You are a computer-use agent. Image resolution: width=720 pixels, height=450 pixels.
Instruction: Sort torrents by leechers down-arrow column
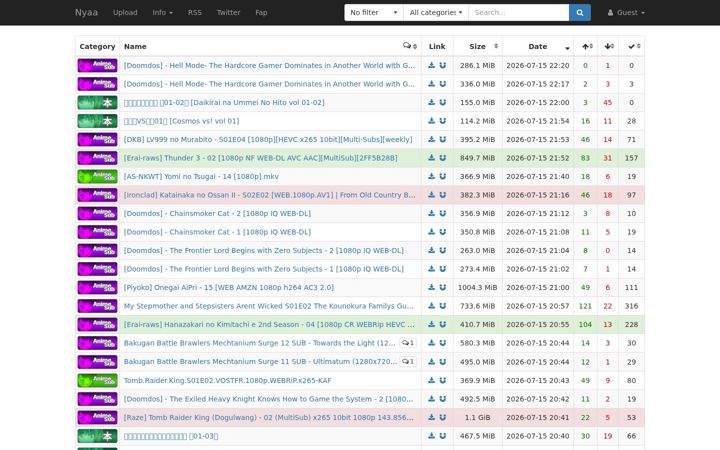point(608,46)
